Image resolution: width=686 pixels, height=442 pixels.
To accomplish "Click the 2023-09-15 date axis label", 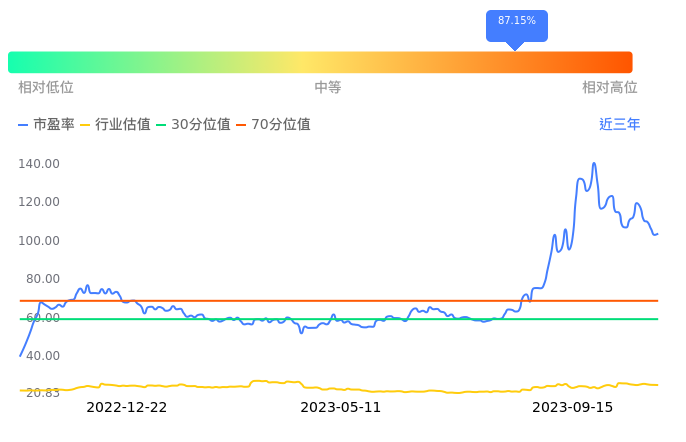I will [573, 407].
